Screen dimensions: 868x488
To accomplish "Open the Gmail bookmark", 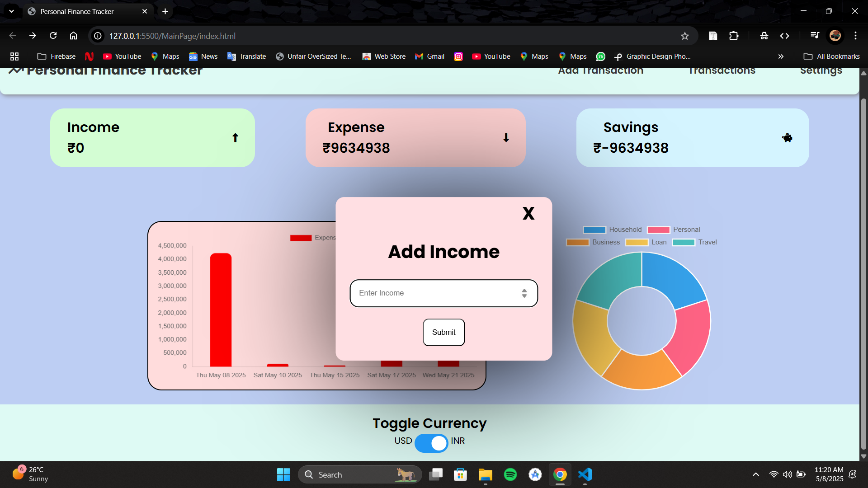I will click(x=429, y=56).
